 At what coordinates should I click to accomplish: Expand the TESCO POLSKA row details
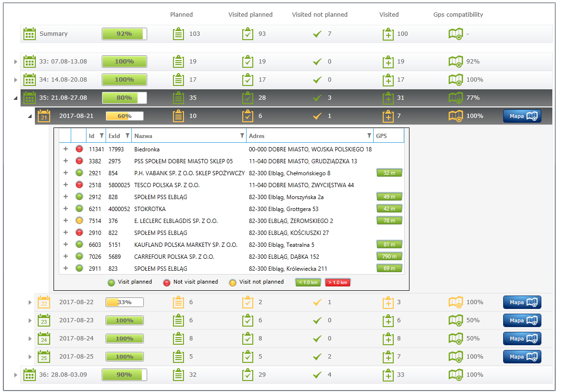(65, 185)
